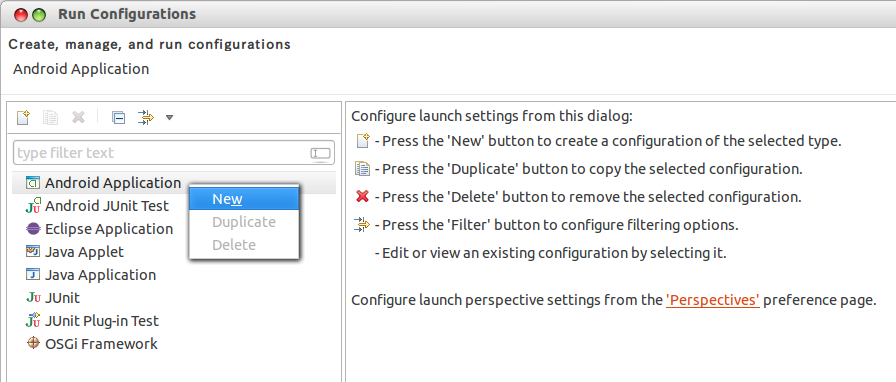
Task: Select Java Application in the configurations tree
Action: [x=91, y=275]
